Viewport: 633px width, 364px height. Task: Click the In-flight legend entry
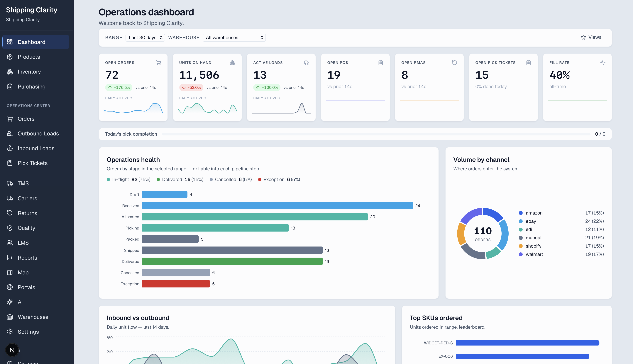[128, 179]
